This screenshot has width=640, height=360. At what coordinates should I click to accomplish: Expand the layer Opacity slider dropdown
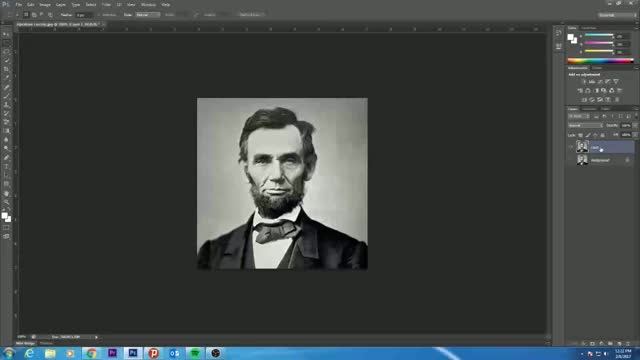[x=635, y=126]
